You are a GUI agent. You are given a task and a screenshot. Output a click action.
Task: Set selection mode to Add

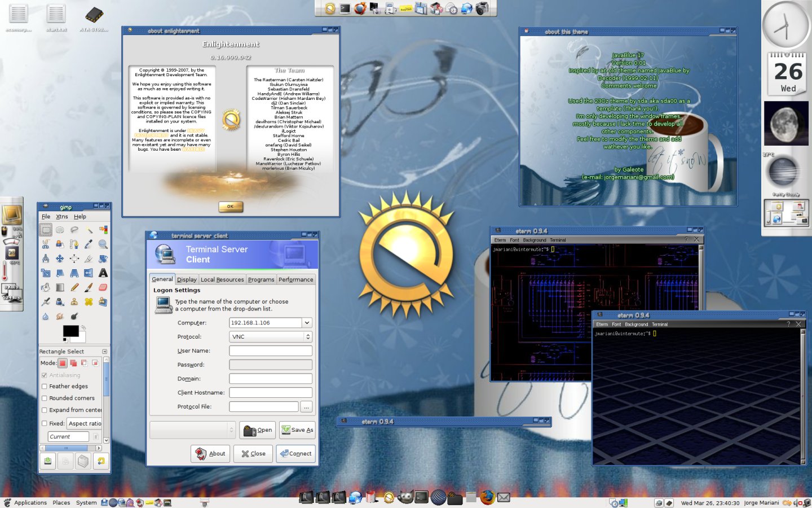73,363
